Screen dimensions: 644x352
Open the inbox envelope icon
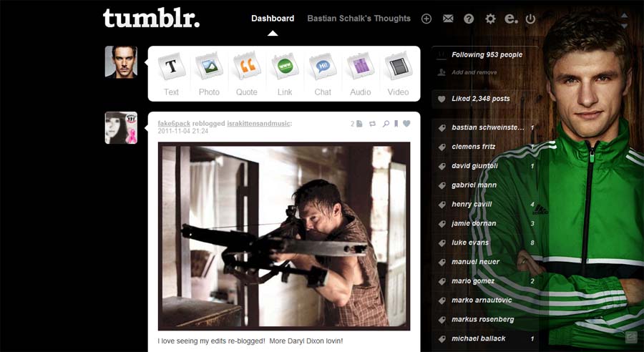tap(448, 19)
